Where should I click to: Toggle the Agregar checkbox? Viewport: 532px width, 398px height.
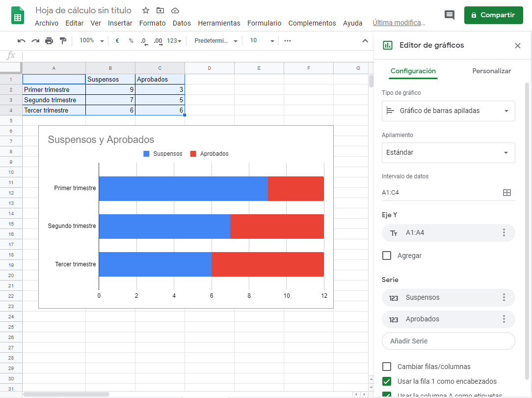pos(387,256)
